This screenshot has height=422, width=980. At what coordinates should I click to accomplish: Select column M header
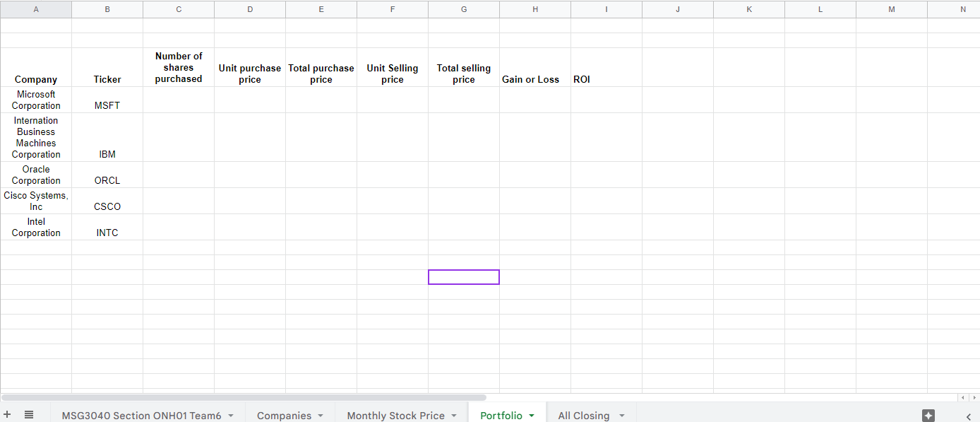pos(892,9)
